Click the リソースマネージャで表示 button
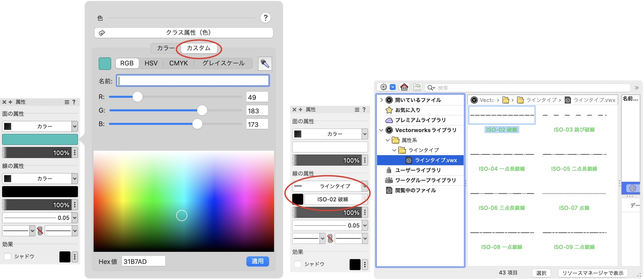 [x=593, y=273]
